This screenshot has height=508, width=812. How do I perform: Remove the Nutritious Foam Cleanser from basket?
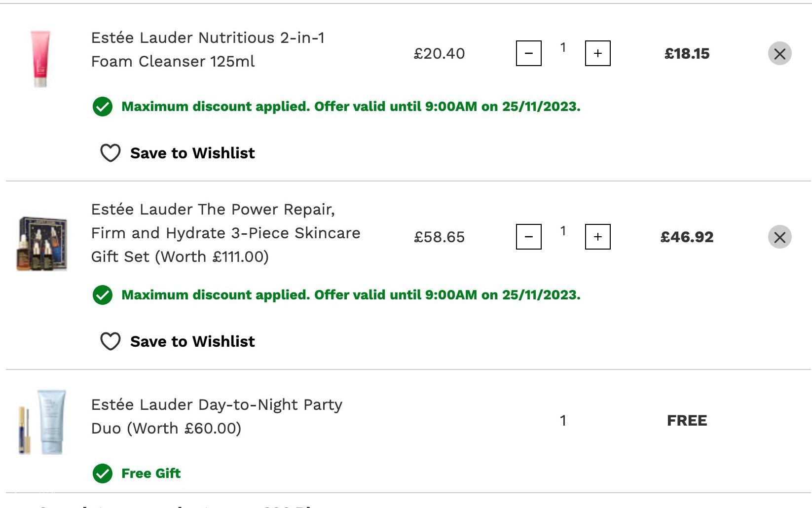pyautogui.click(x=779, y=53)
